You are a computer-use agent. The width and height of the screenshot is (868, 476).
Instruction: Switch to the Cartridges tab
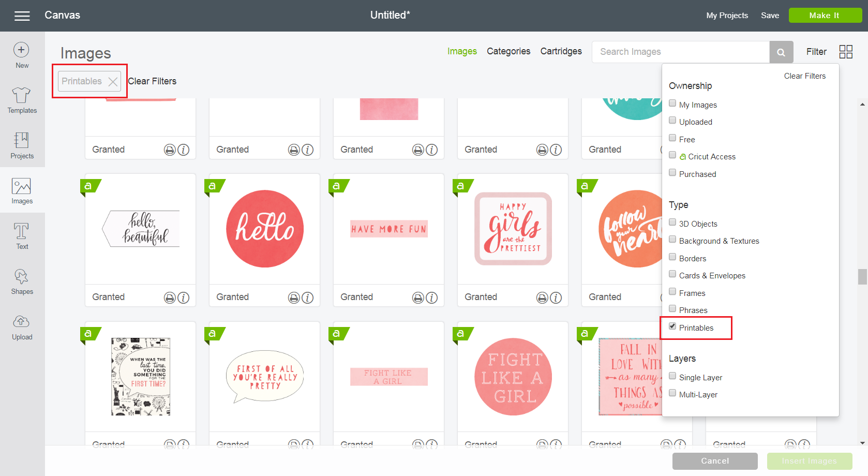coord(561,51)
